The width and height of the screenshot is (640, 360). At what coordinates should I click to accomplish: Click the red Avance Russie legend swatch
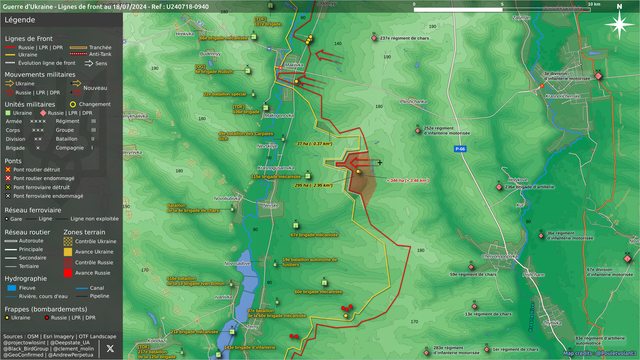(68, 273)
